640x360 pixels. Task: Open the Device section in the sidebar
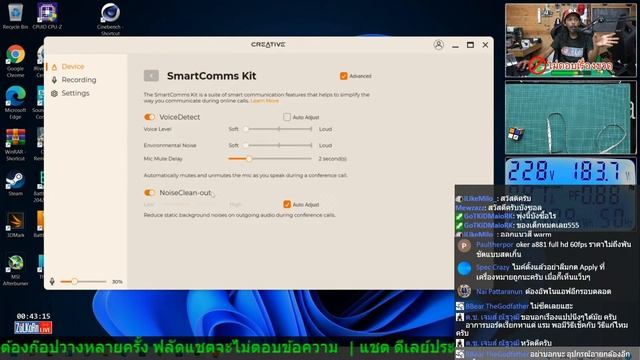tap(73, 67)
